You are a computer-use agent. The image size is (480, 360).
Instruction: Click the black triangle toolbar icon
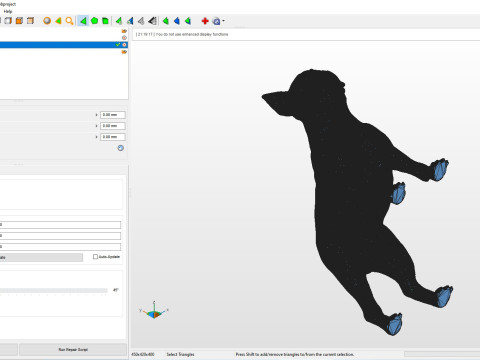[152, 21]
